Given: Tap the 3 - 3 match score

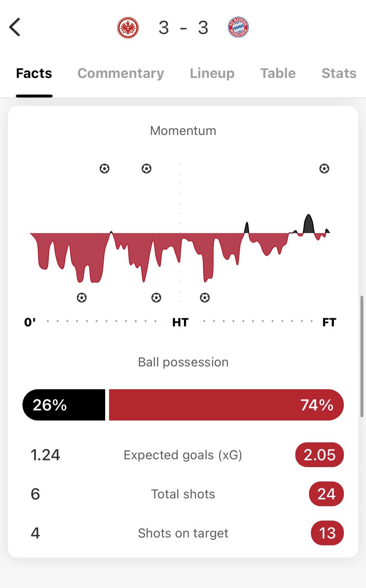Looking at the screenshot, I should pyautogui.click(x=183, y=28).
